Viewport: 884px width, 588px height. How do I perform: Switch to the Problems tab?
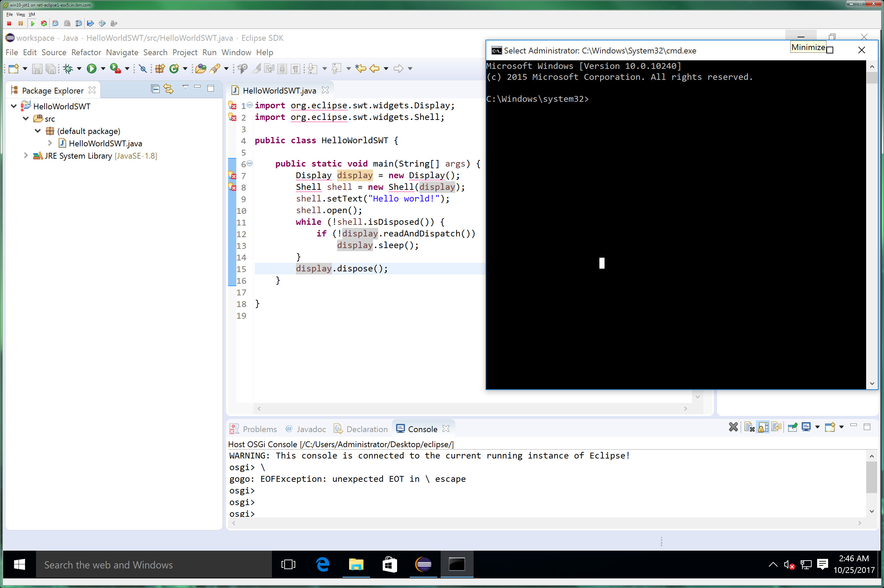[x=253, y=429]
